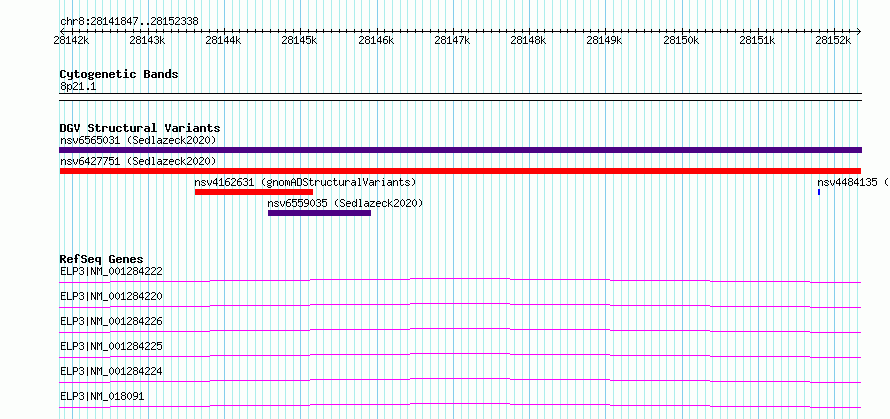Click the 28144k ruler tick label
This screenshot has width=890, height=419.
pyautogui.click(x=223, y=40)
